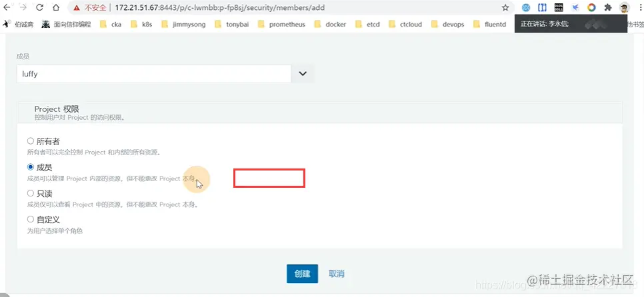Open the browser home page
Screen dimensions: 644x297
(x=56, y=8)
